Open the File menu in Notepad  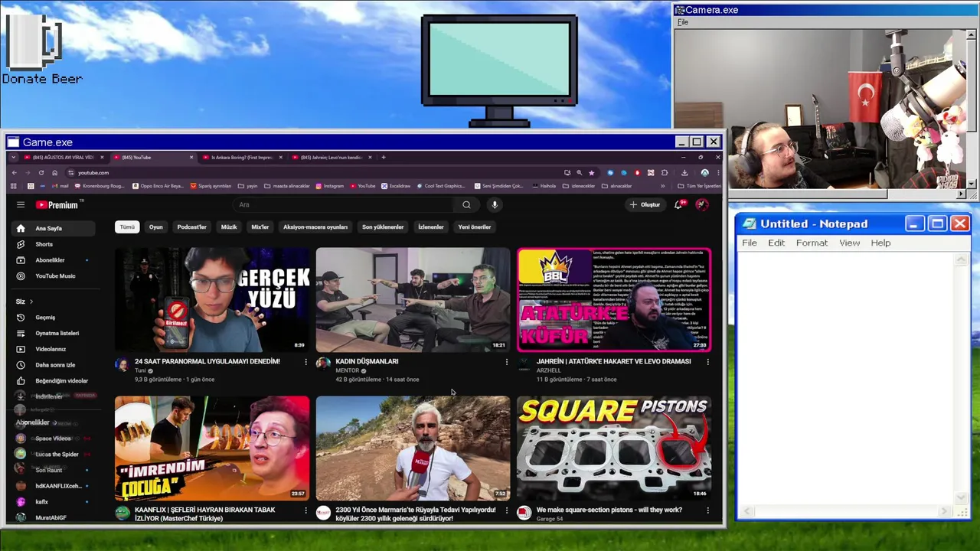coord(750,243)
